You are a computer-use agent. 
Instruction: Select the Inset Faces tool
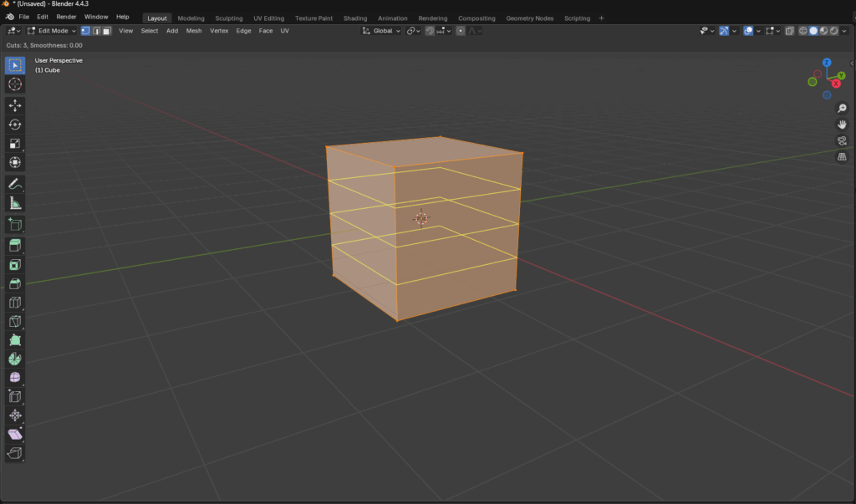coord(15,265)
